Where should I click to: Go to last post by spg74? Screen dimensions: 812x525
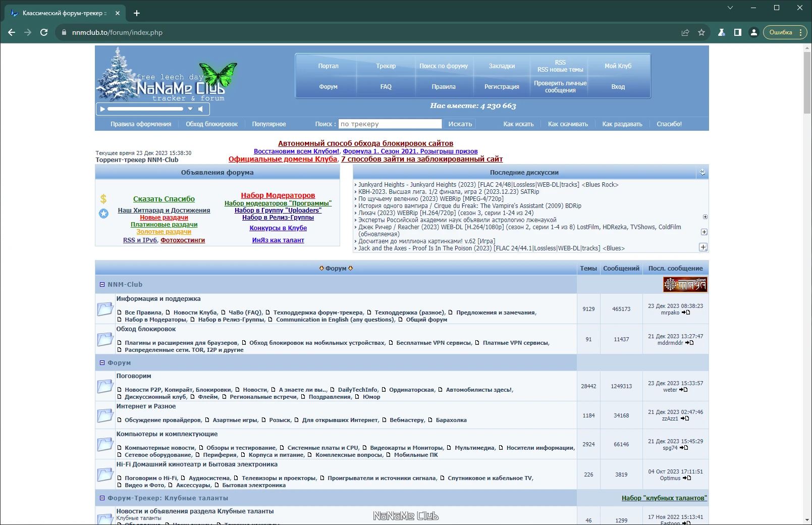click(x=684, y=448)
